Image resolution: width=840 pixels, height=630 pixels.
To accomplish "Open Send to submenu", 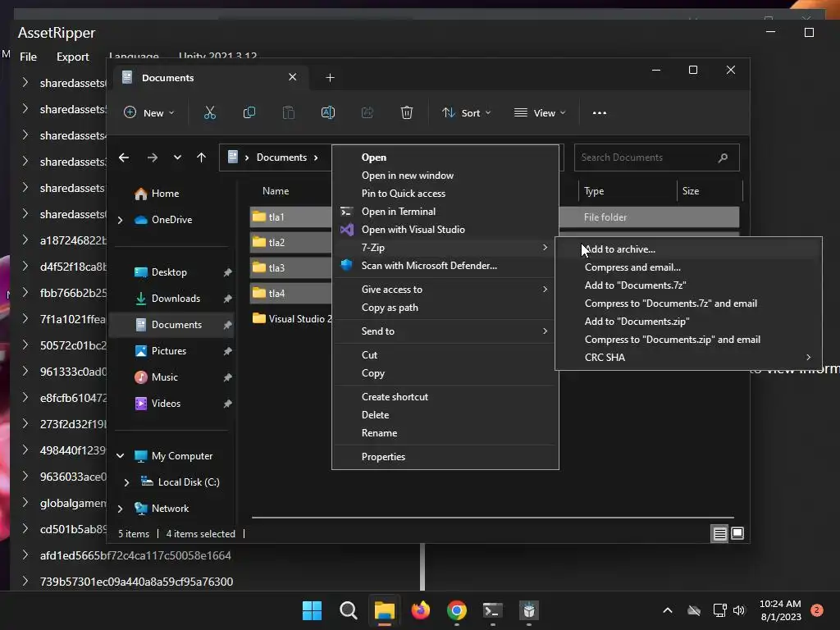I will click(x=445, y=331).
